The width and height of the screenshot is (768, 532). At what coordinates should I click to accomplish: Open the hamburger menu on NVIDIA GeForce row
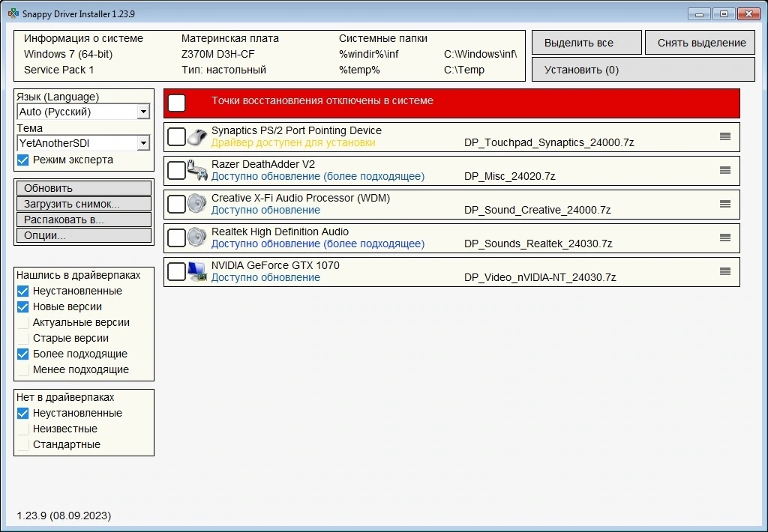coord(725,272)
